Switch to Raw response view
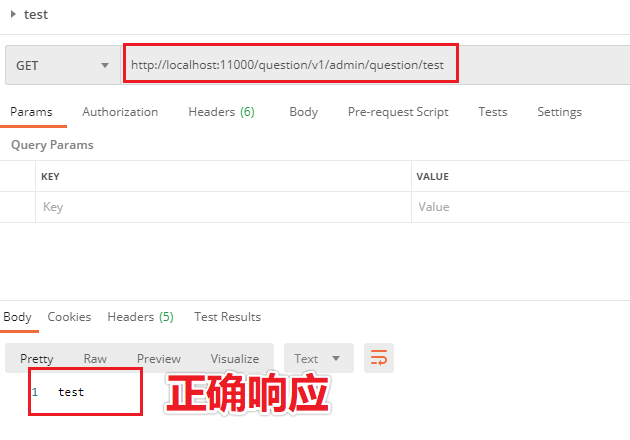This screenshot has height=440, width=630. [x=95, y=359]
